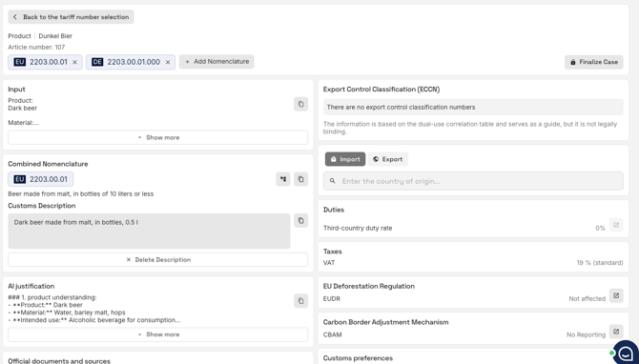Click the Finalize Case button
This screenshot has height=364, width=639.
[x=594, y=62]
